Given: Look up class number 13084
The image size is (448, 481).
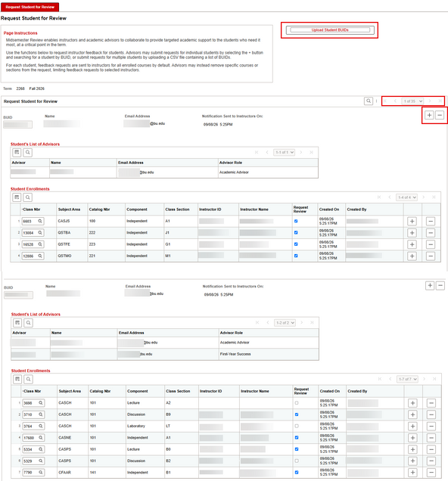Looking at the screenshot, I should tap(40, 233).
